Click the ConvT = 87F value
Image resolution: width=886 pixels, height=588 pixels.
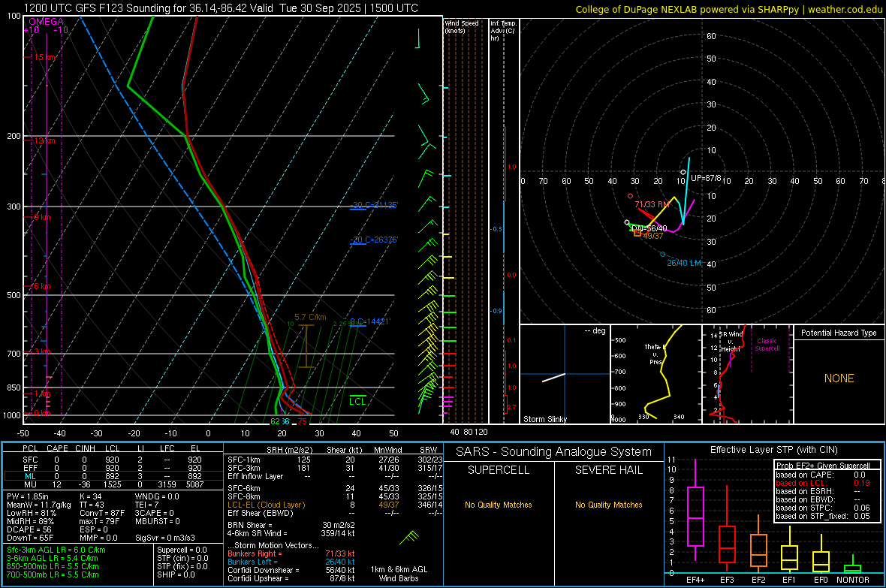(x=102, y=513)
